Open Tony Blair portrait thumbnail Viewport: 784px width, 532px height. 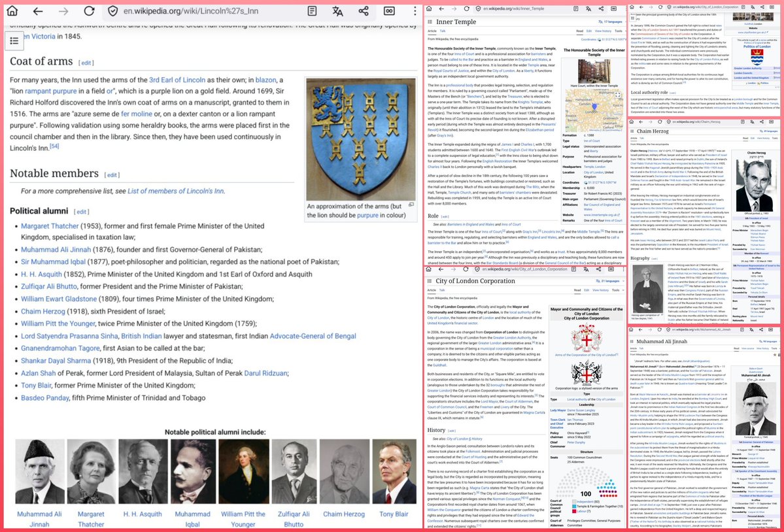(395, 472)
